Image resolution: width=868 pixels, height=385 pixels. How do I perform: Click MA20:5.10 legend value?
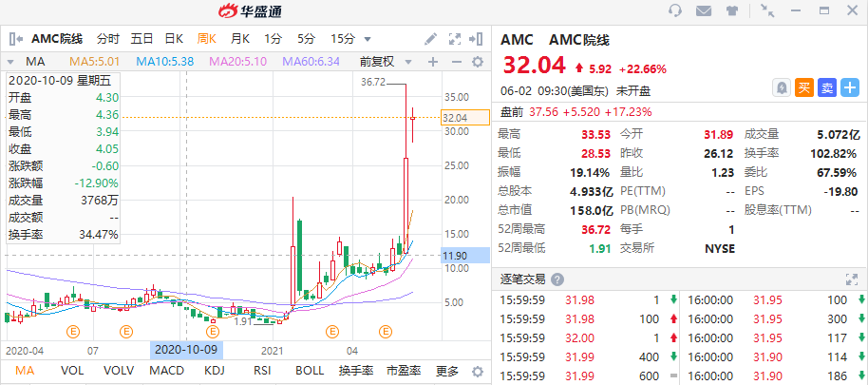[238, 62]
